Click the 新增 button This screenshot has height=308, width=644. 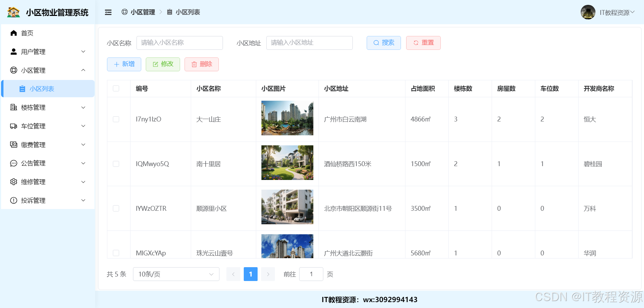[x=124, y=64]
